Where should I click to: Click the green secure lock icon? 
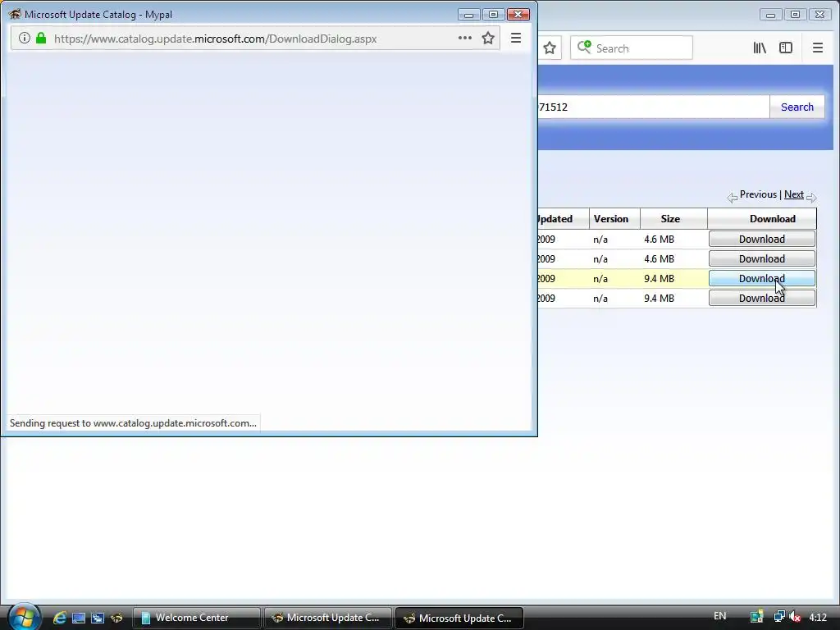(x=41, y=38)
